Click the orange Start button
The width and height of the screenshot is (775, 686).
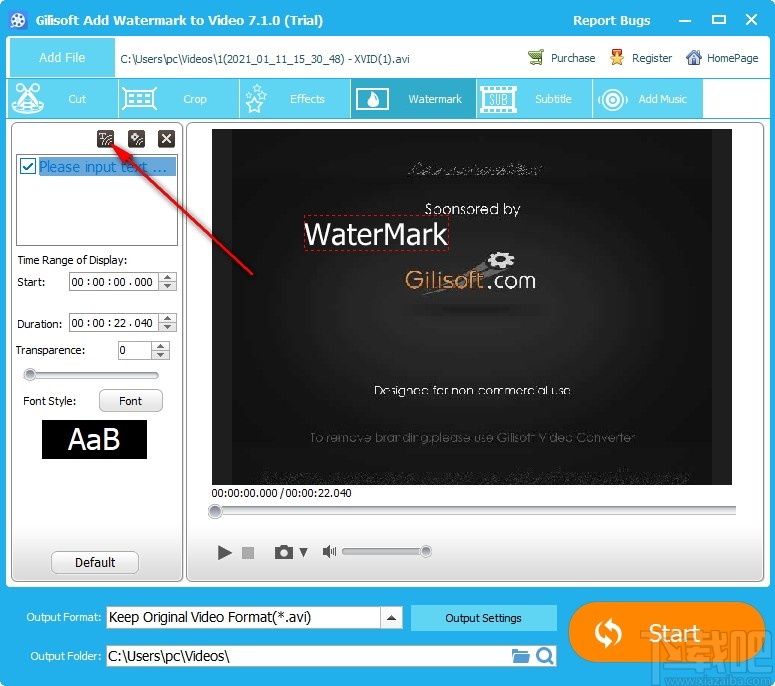click(x=667, y=632)
